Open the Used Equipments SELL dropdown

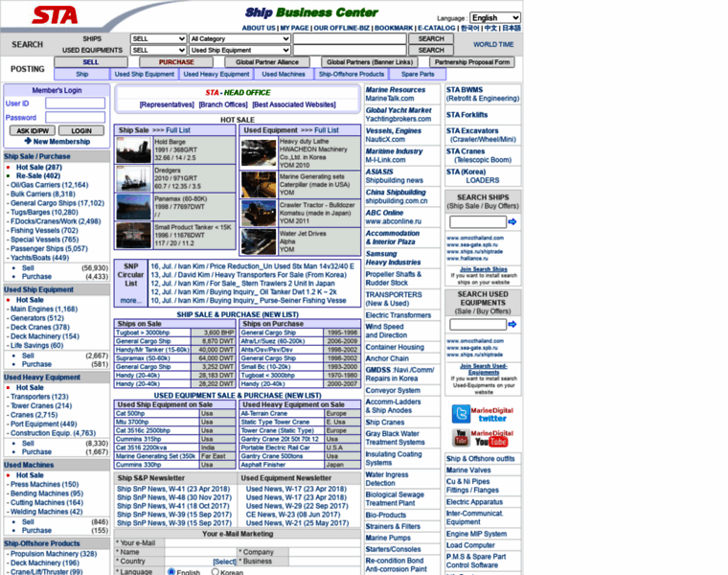(158, 50)
